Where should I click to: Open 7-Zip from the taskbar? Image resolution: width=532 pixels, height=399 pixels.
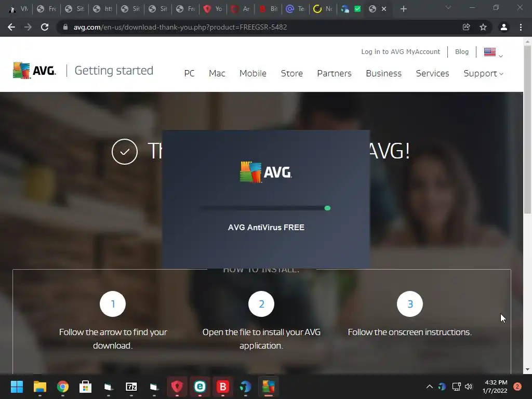(131, 387)
